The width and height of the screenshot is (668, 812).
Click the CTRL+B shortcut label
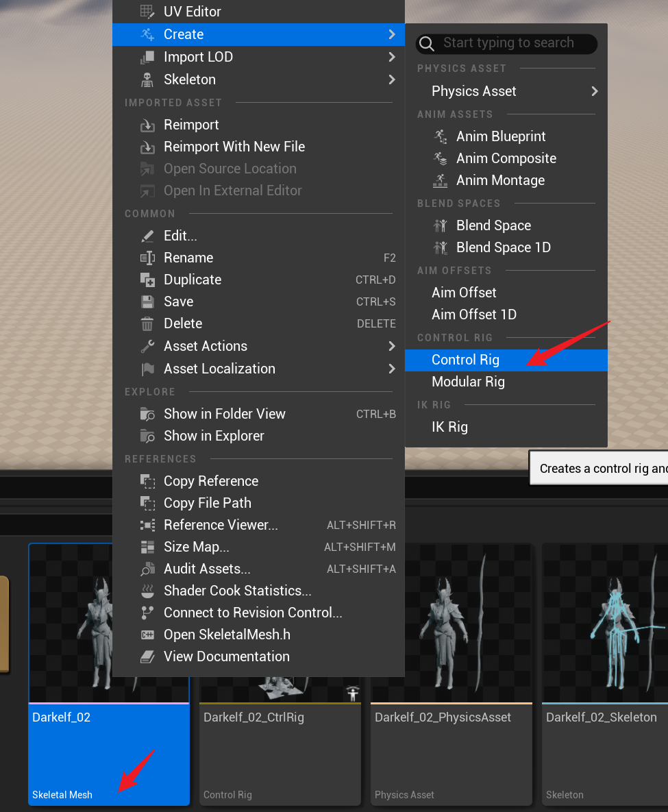(x=376, y=415)
